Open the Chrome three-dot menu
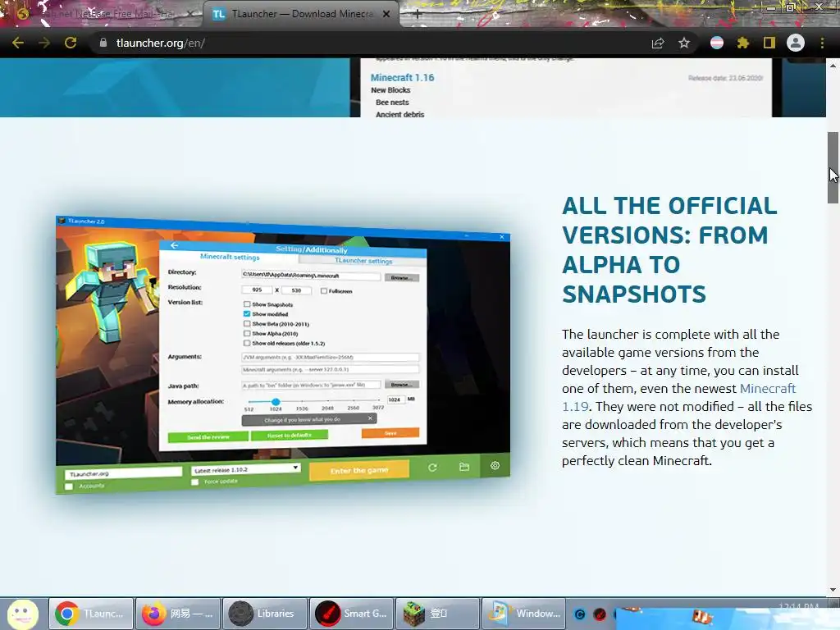Viewport: 840px width, 630px height. point(822,43)
